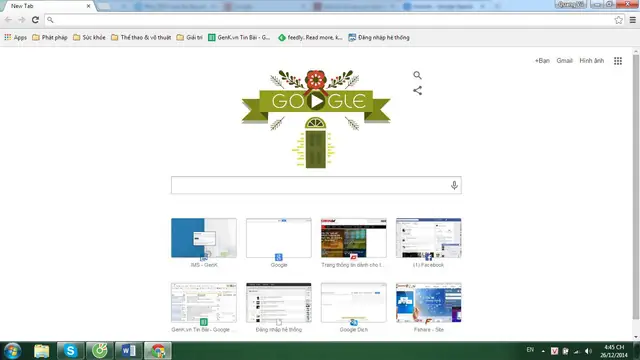Open the Sức khỏe bookmark folder
This screenshot has width=640, height=360.
(89, 38)
